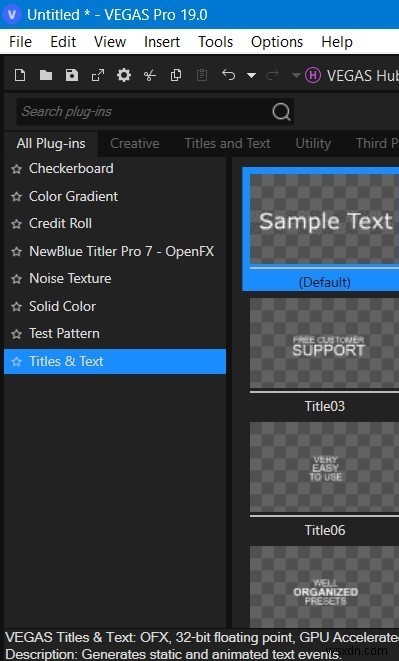Open the redo history dropdown arrow
This screenshot has width=399, height=661.
[296, 75]
